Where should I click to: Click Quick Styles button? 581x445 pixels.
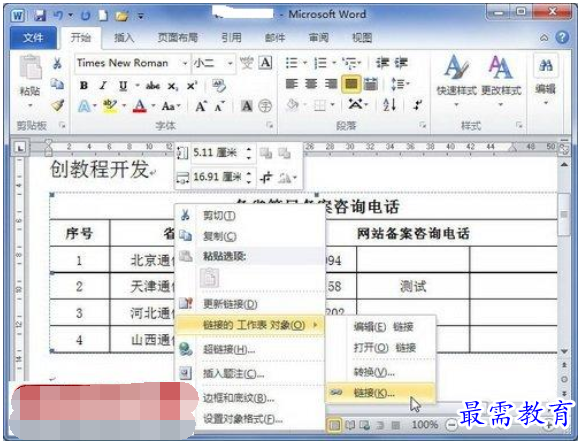456,80
